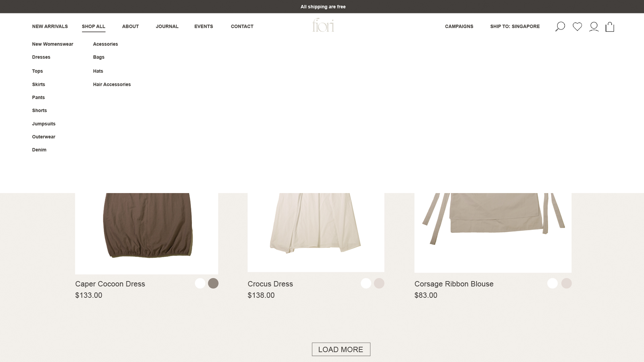Pick white swatch for Corsage Ribbon Blouse
This screenshot has width=644, height=362.
552,283
